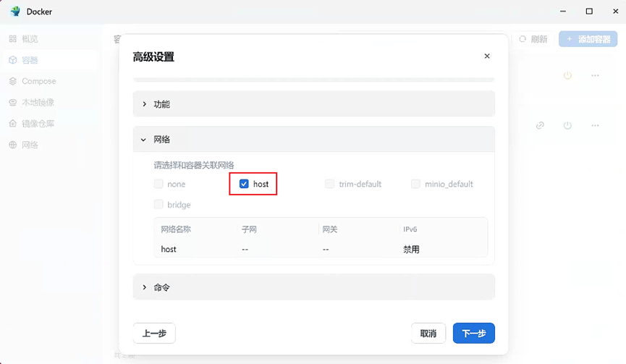
Task: Click the 网关 column header
Action: 330,229
